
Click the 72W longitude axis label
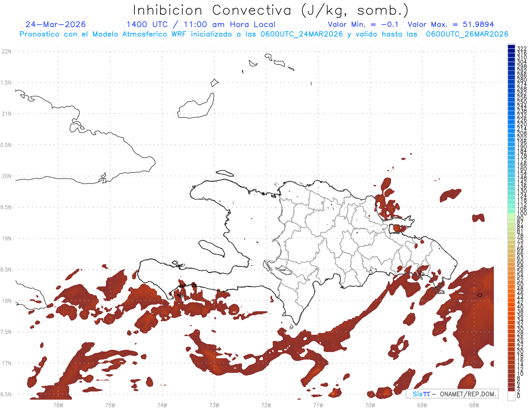click(266, 404)
